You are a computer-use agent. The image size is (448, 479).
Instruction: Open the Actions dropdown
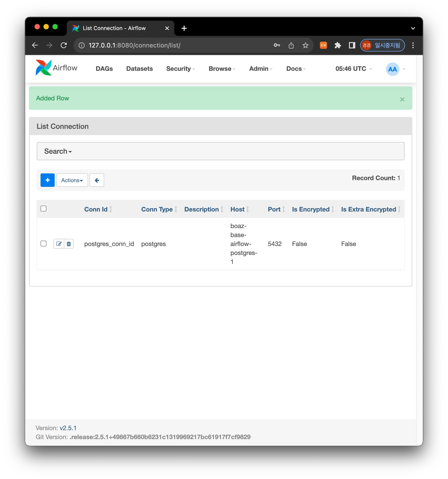click(x=72, y=180)
